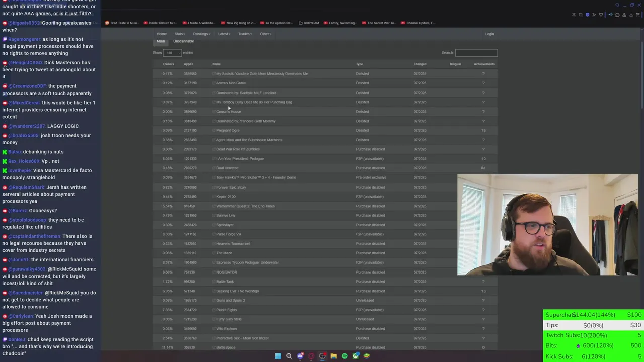
Task: Sort the table by Type column
Action: click(359, 64)
